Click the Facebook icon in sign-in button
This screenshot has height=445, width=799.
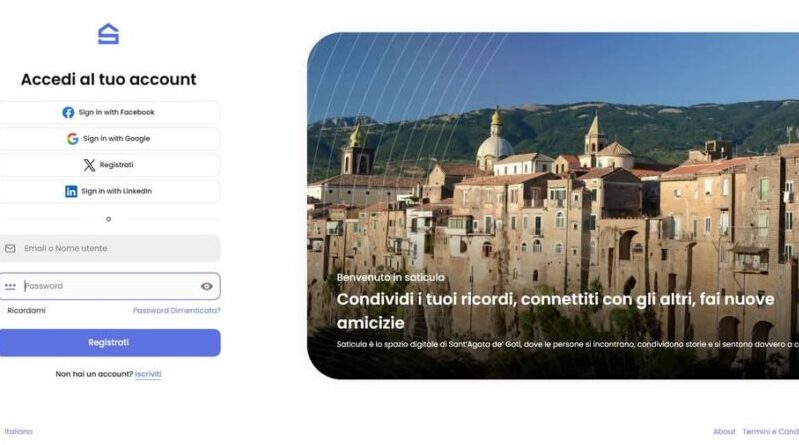click(x=68, y=112)
